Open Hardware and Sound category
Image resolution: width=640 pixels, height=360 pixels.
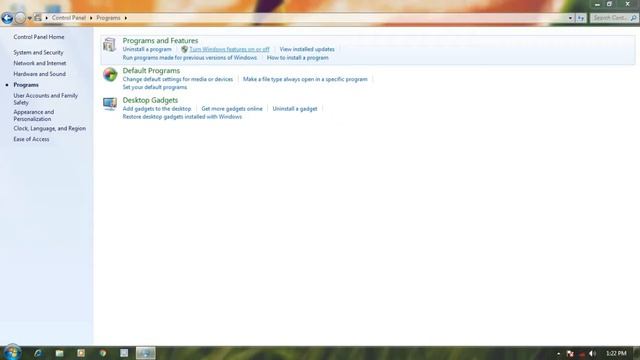coord(39,74)
